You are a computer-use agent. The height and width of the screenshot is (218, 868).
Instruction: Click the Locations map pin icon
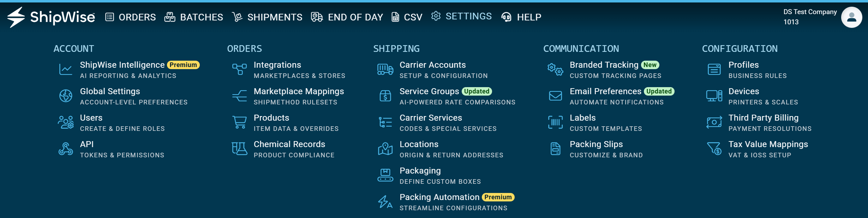tap(385, 149)
